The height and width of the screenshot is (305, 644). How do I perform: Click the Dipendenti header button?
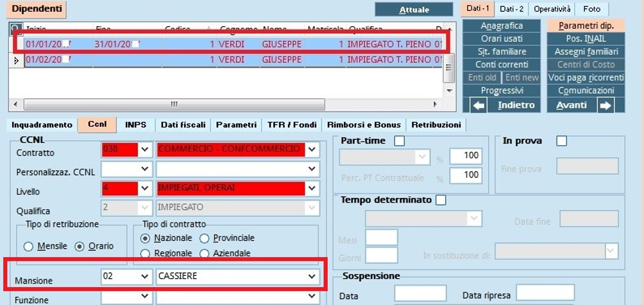(x=37, y=10)
